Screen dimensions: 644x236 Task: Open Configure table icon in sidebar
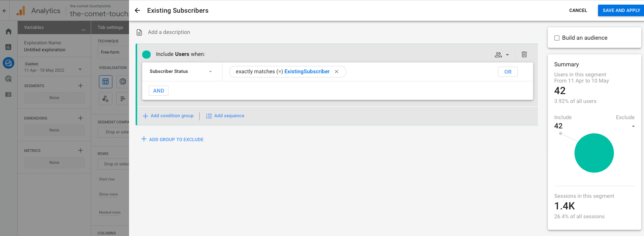pos(8,94)
